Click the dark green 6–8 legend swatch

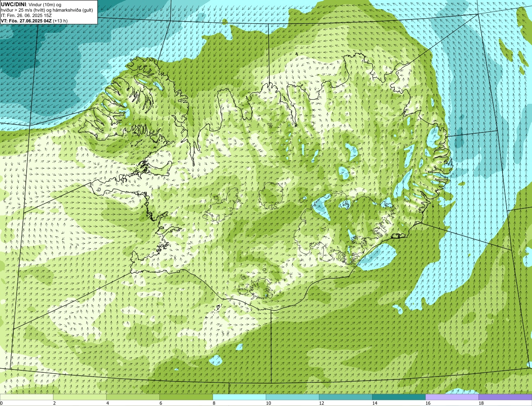tap(186, 397)
